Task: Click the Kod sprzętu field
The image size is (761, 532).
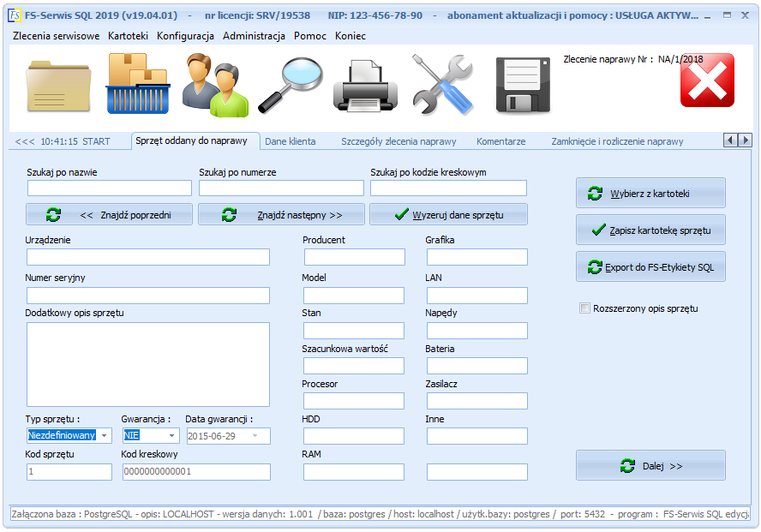Action: click(x=69, y=472)
